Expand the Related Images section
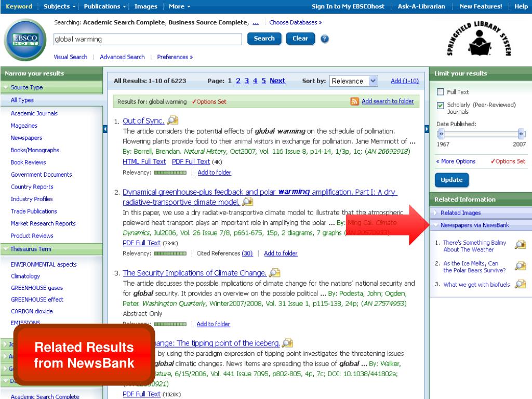 click(x=436, y=212)
